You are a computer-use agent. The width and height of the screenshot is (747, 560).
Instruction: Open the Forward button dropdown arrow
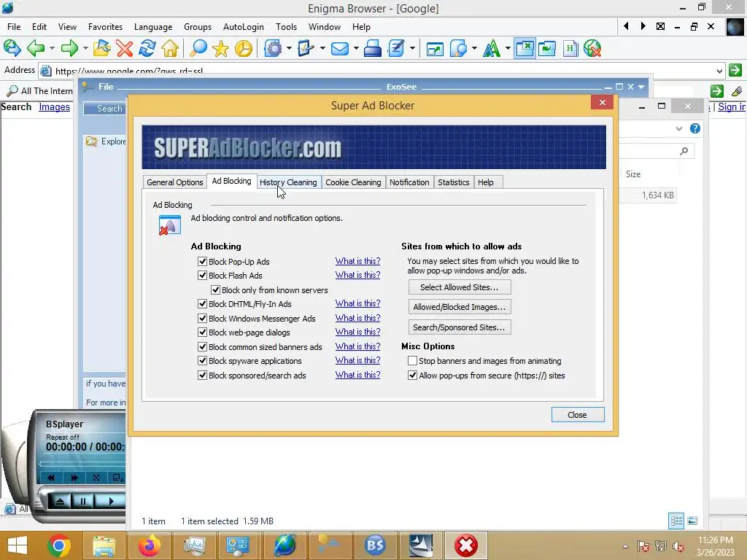85,48
